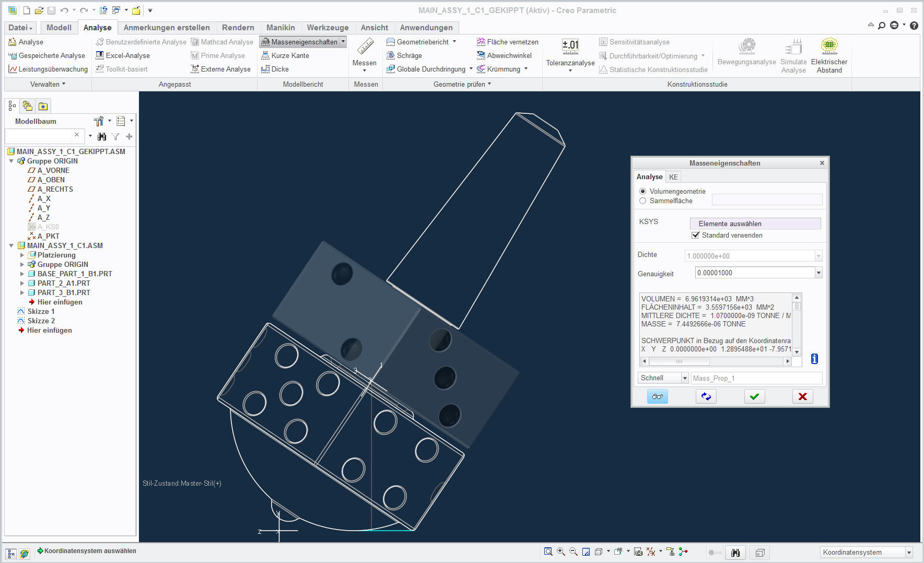Expand BASE_PART_1_B1.PRT in the model tree
This screenshot has height=563, width=924.
[22, 274]
